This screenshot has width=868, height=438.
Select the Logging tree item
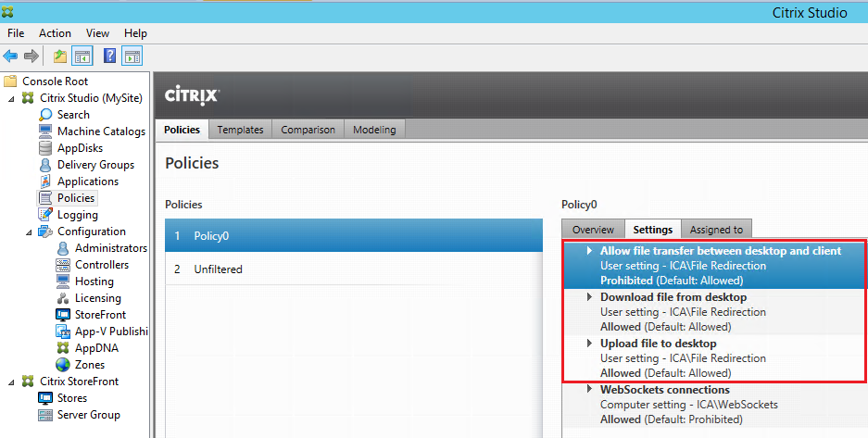[78, 215]
